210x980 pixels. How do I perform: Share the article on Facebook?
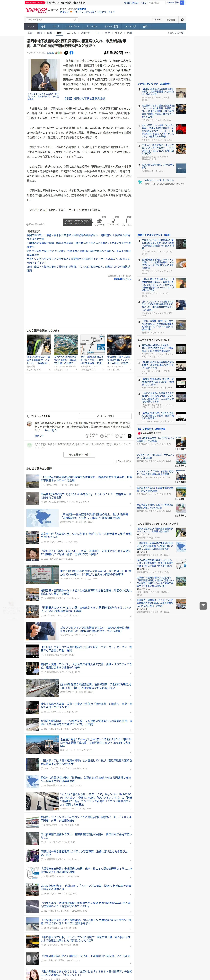tap(71, 53)
